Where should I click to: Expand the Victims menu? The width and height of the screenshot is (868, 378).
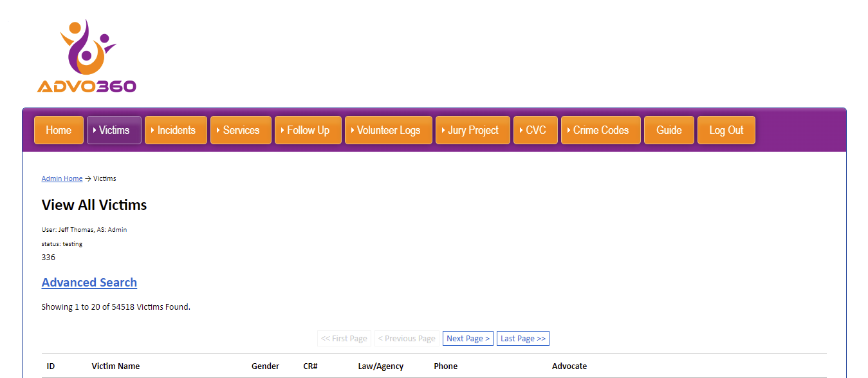[x=114, y=130]
